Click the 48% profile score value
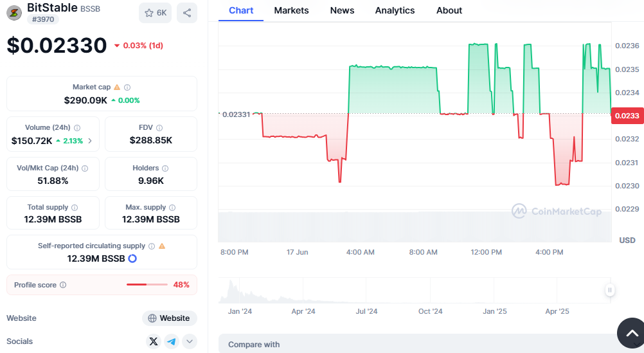The height and width of the screenshot is (353, 644). 181,285
